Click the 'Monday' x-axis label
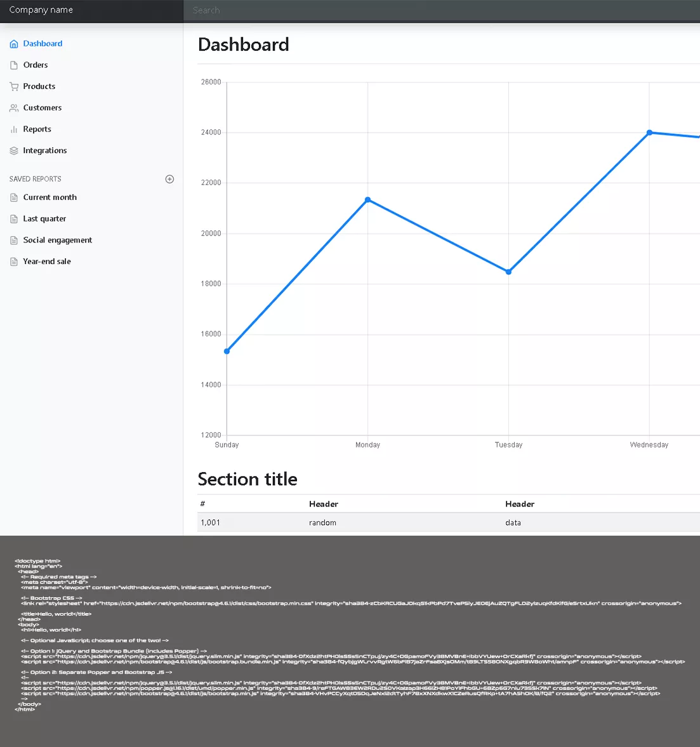 pyautogui.click(x=368, y=445)
